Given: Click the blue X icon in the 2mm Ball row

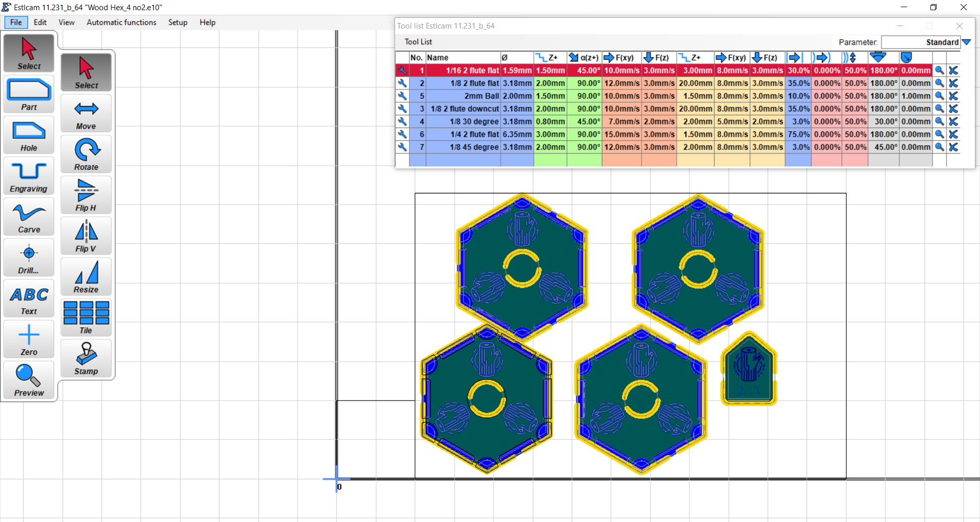Looking at the screenshot, I should 953,96.
